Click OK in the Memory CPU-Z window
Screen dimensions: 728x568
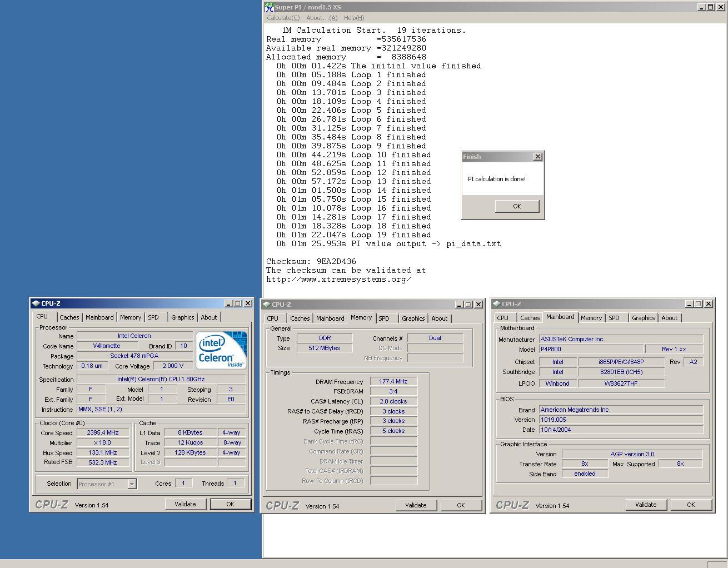pyautogui.click(x=461, y=505)
